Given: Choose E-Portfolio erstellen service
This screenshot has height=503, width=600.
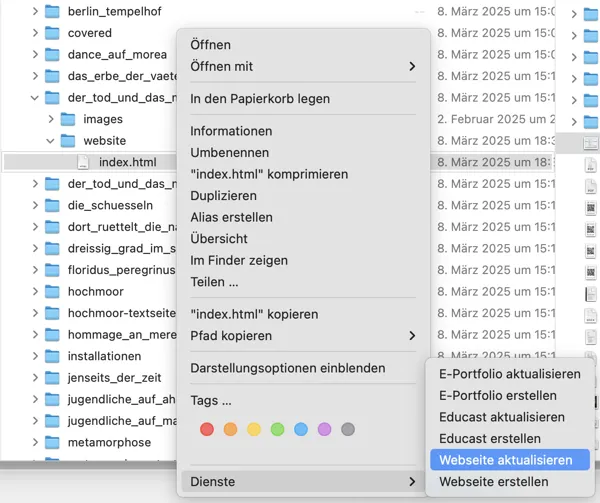Looking at the screenshot, I should click(510, 396).
